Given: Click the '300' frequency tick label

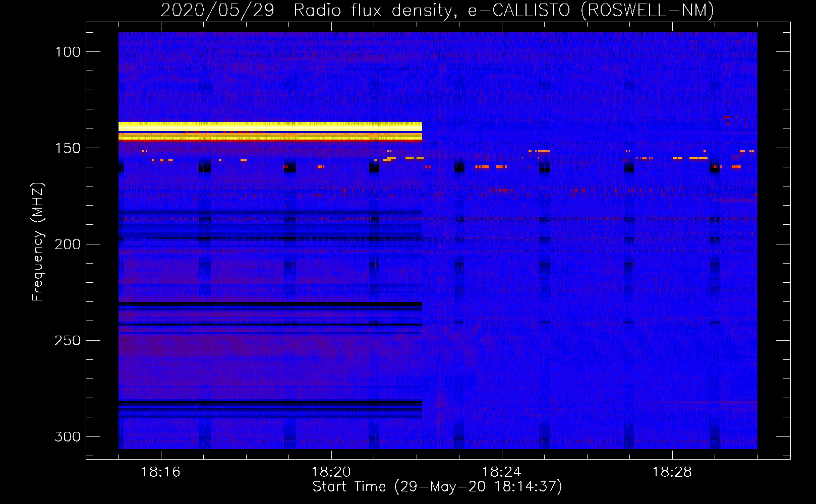Looking at the screenshot, I should pyautogui.click(x=68, y=436).
